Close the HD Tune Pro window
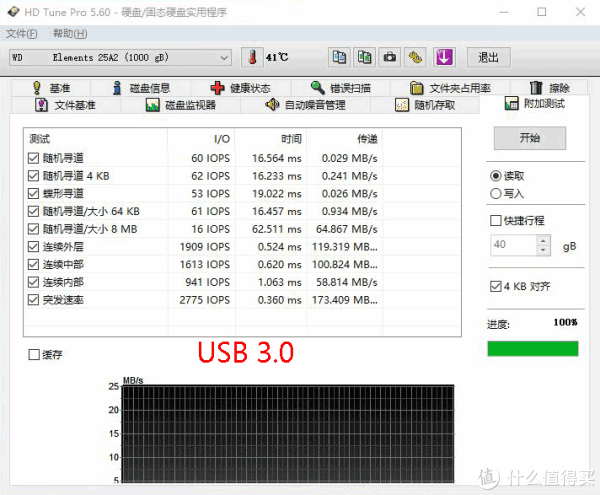The height and width of the screenshot is (495, 600). 580,12
